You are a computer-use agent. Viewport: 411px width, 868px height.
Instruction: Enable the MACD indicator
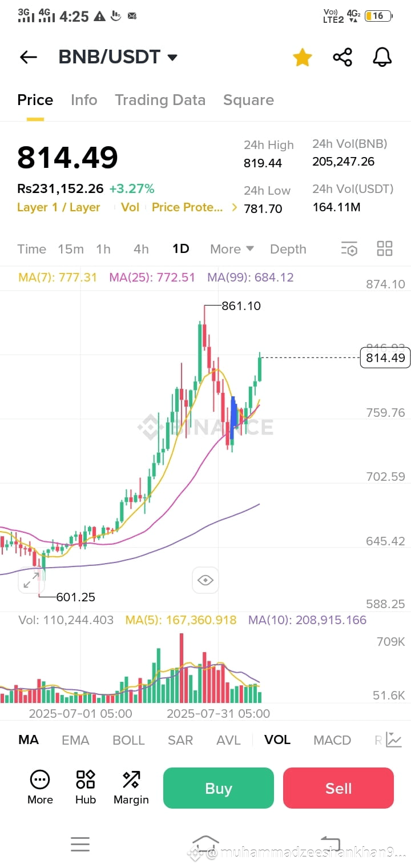tap(332, 740)
